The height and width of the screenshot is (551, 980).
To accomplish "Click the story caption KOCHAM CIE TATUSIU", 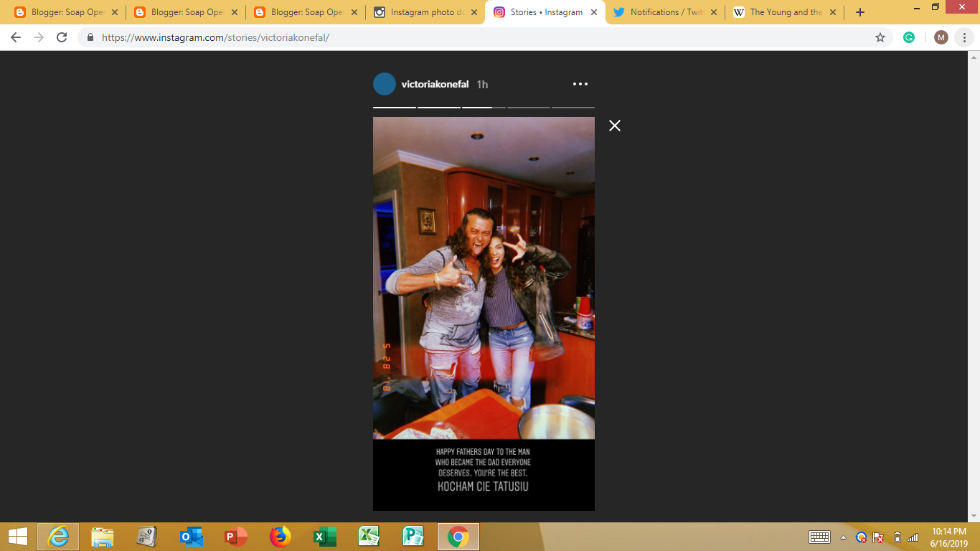I will (484, 486).
